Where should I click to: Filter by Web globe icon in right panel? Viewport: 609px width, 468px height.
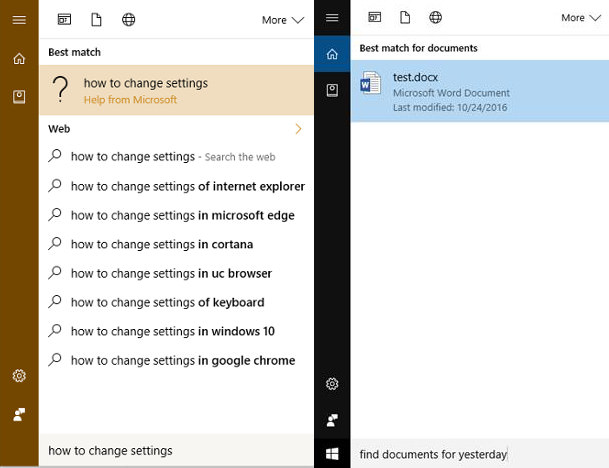(x=435, y=17)
